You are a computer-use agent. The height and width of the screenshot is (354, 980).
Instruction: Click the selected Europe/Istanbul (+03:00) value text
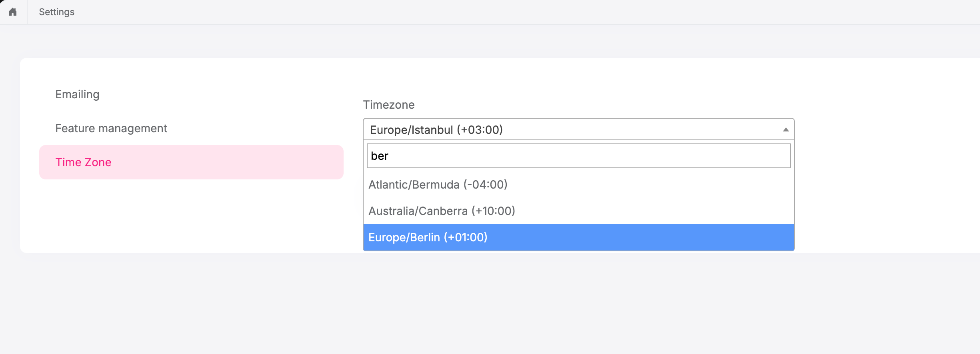(x=436, y=130)
